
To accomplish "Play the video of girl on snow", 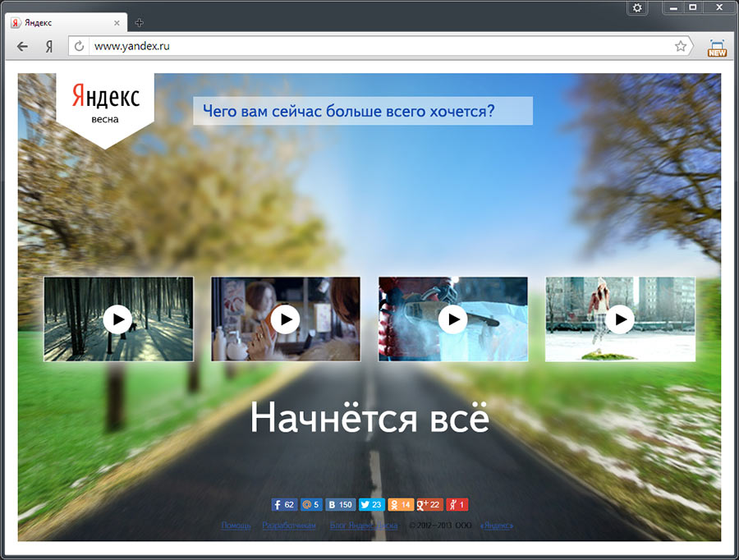I will (620, 319).
